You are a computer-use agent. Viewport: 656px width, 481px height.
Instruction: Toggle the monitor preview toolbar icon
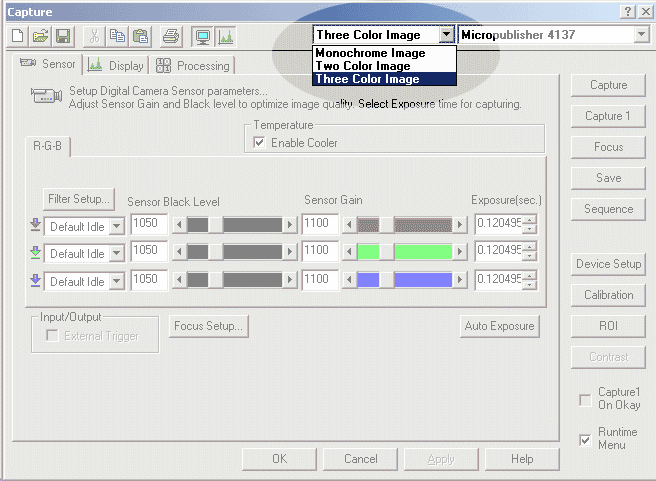pyautogui.click(x=201, y=36)
